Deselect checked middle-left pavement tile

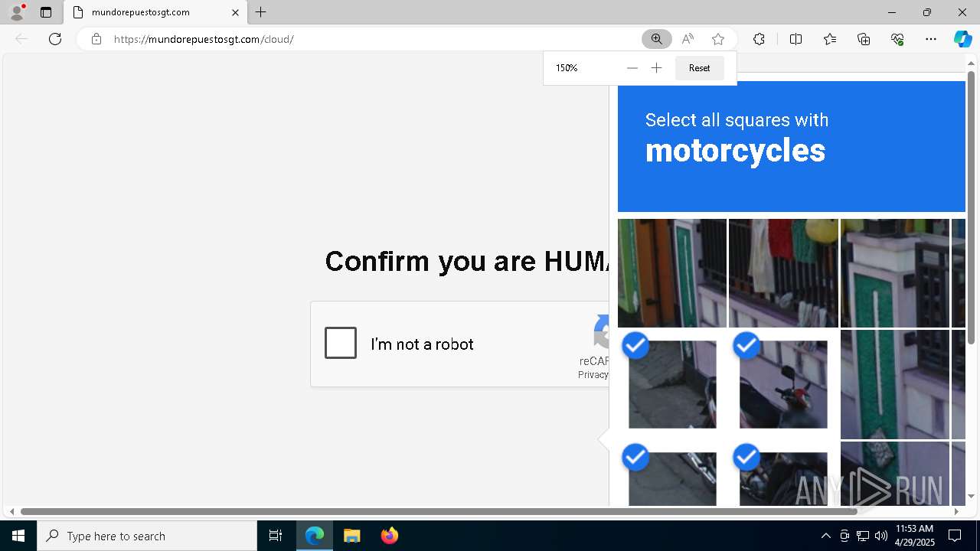(x=672, y=384)
